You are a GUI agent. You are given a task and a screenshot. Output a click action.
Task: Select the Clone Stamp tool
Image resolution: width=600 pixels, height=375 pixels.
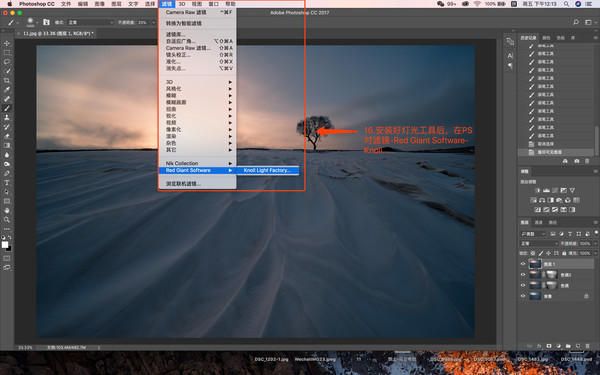(7, 117)
